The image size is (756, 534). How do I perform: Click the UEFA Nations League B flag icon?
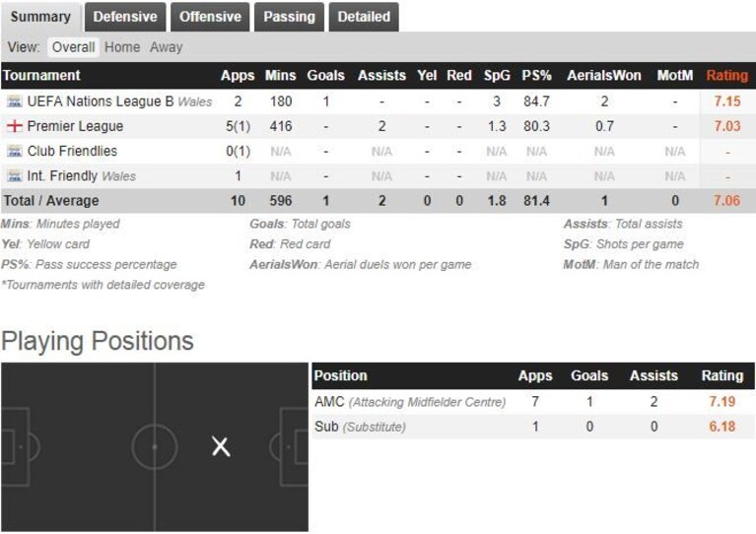point(15,101)
